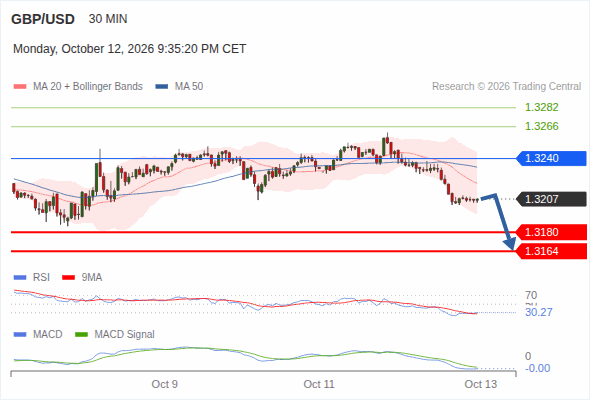Click the MACD Signal green legend swatch

(81, 335)
